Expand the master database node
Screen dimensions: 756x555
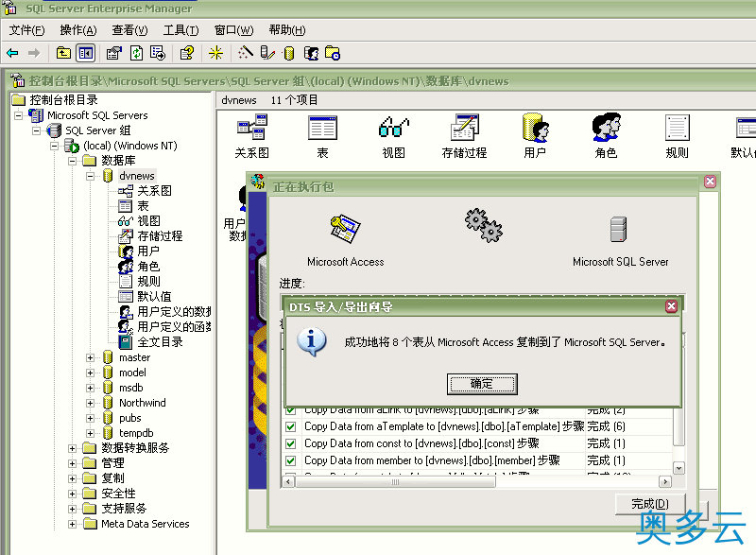coord(90,357)
